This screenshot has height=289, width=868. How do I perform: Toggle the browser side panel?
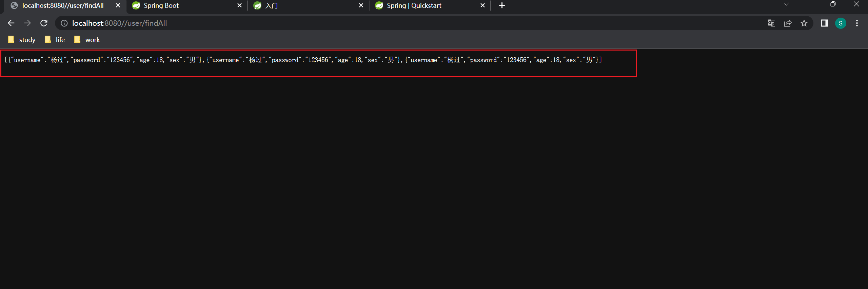[x=824, y=23]
